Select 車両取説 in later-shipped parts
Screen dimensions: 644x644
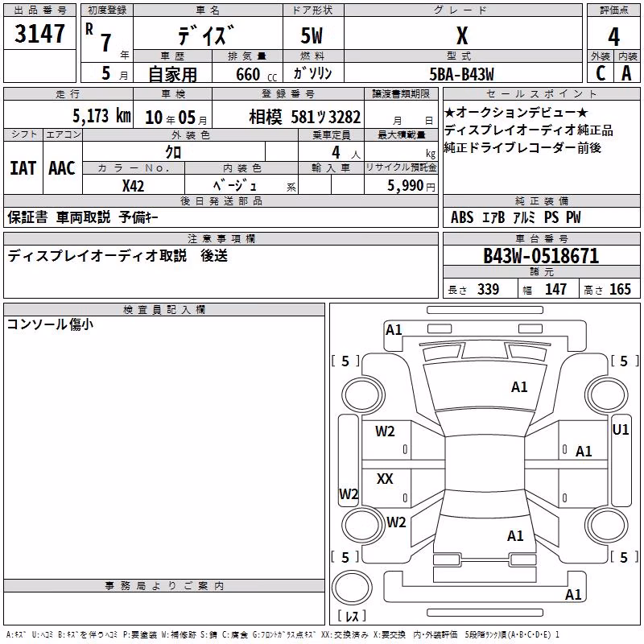(x=84, y=217)
